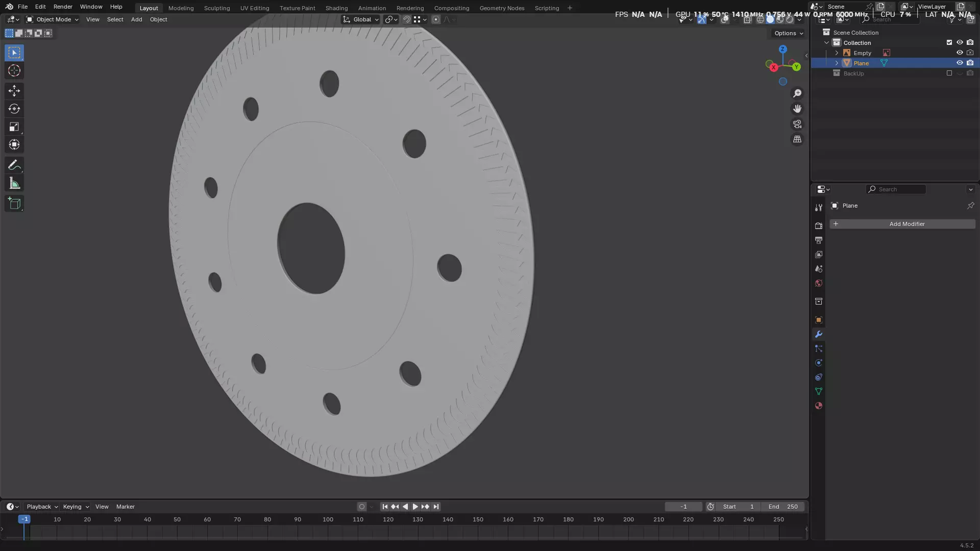This screenshot has width=980, height=551.
Task: Pick the Rotate tool
Action: (14, 109)
